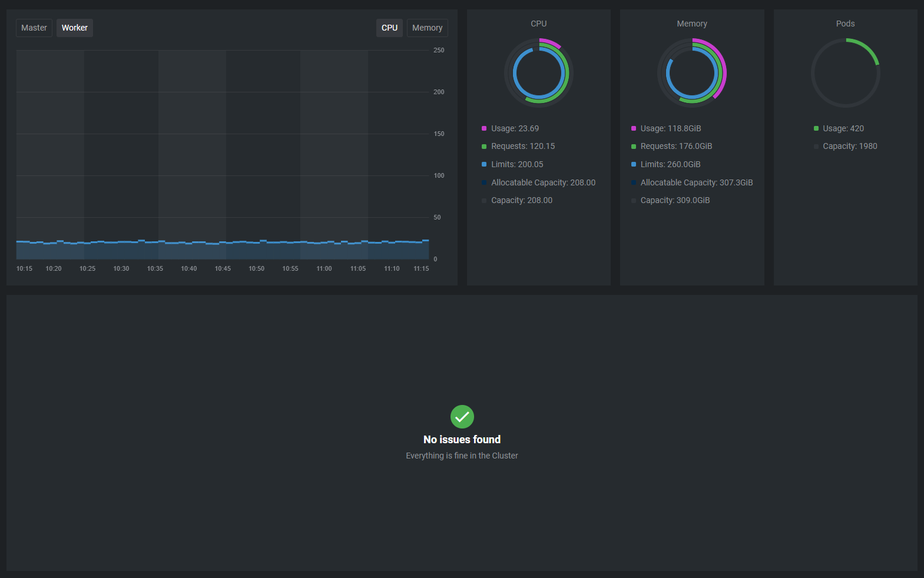Click the CPU donut chart
Image resolution: width=924 pixels, height=578 pixels.
click(x=539, y=73)
